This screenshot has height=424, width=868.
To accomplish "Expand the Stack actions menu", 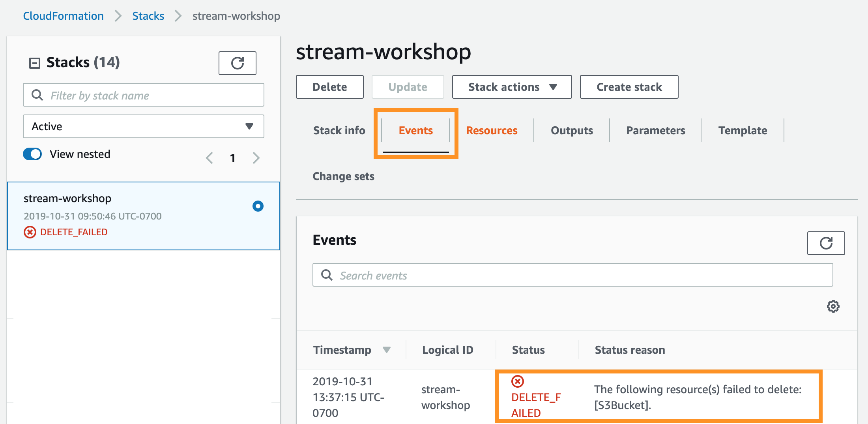I will coord(512,87).
